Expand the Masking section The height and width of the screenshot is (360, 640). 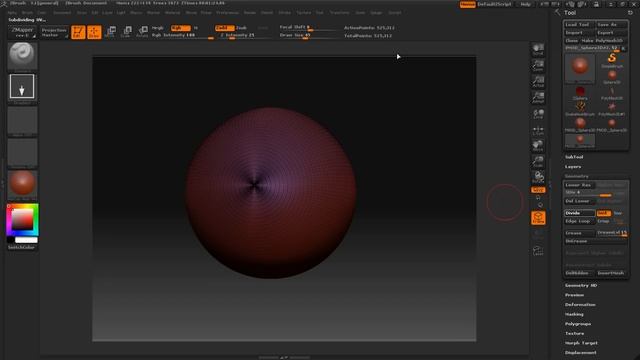[x=574, y=314]
